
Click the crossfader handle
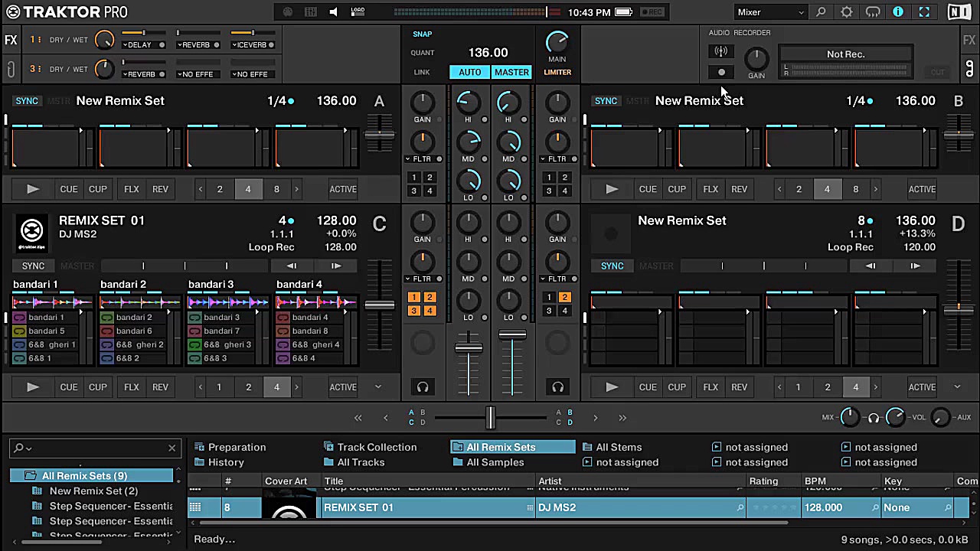[490, 418]
